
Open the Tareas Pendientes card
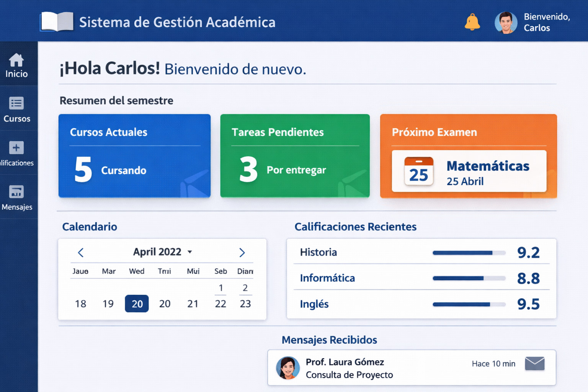pyautogui.click(x=295, y=156)
